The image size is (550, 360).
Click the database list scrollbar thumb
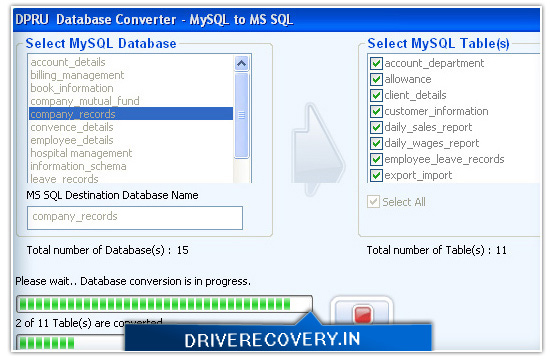pyautogui.click(x=241, y=115)
